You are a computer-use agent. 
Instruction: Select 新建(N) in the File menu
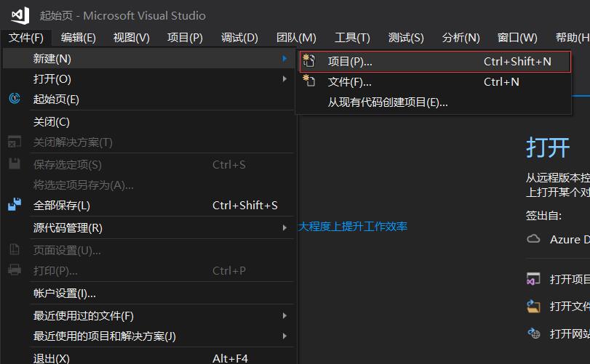tap(149, 58)
